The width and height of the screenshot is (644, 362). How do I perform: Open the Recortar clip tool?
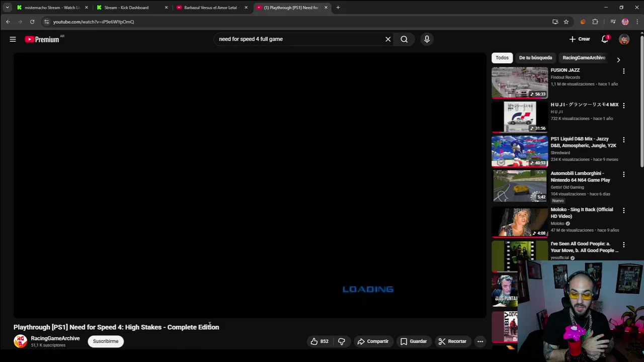[452, 341]
